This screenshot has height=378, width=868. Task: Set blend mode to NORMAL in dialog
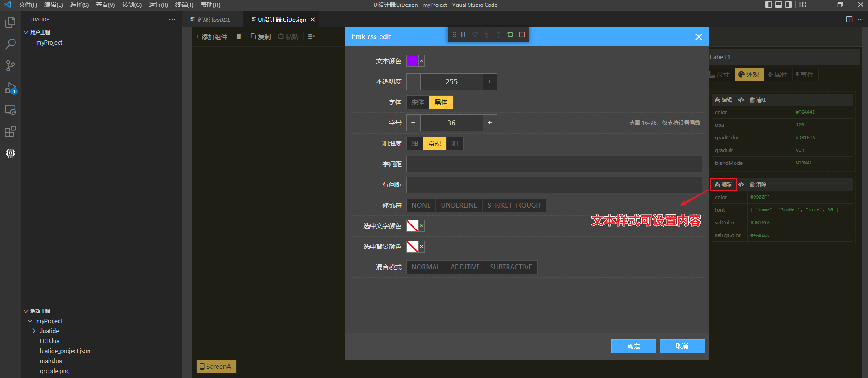click(x=425, y=267)
